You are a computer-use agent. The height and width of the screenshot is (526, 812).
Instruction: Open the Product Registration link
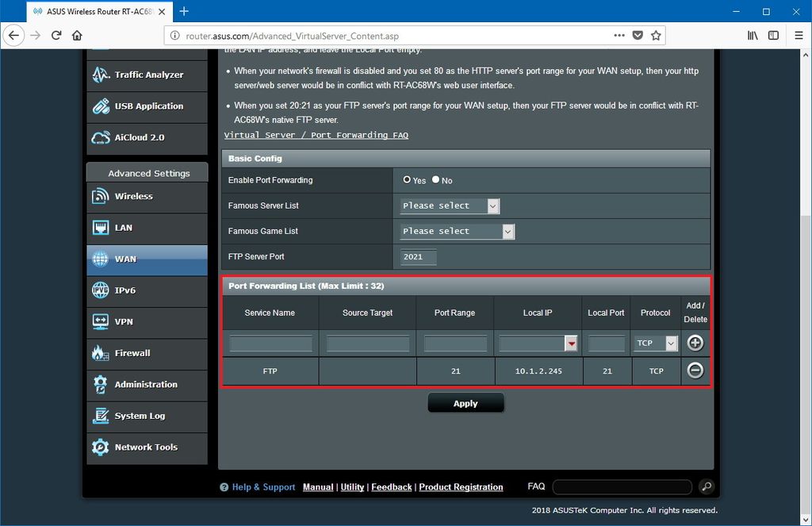tap(461, 487)
